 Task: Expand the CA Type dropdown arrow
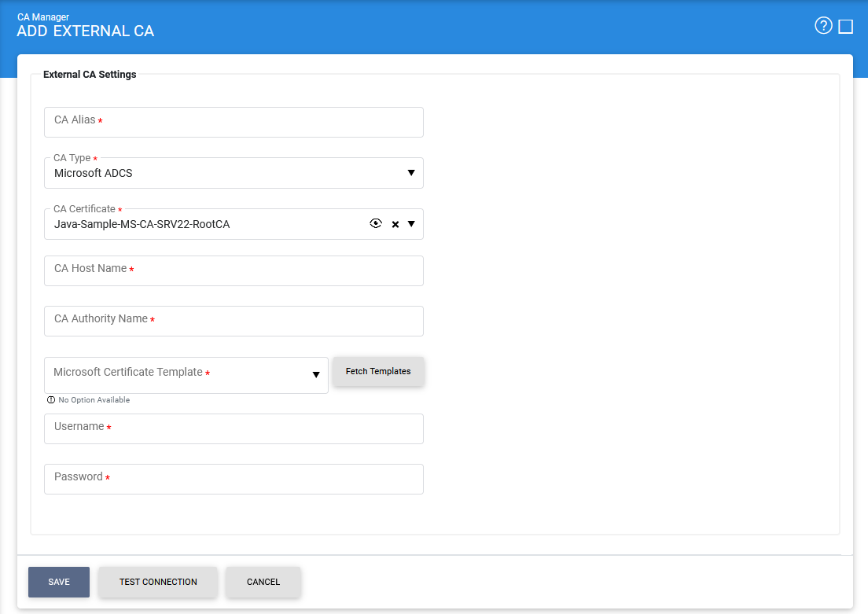[x=411, y=173]
